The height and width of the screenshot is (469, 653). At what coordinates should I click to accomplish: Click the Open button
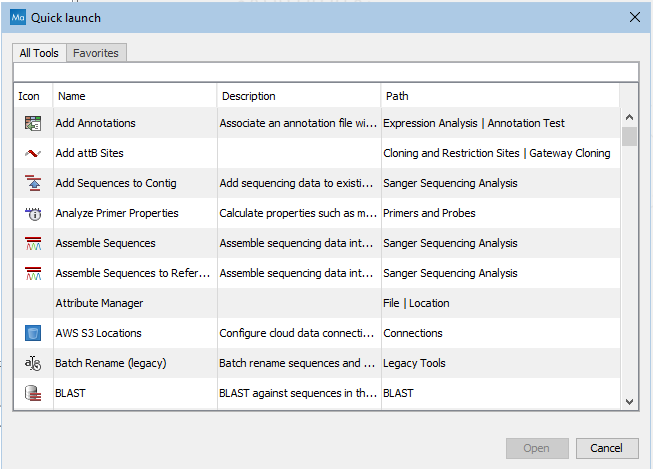[537, 448]
